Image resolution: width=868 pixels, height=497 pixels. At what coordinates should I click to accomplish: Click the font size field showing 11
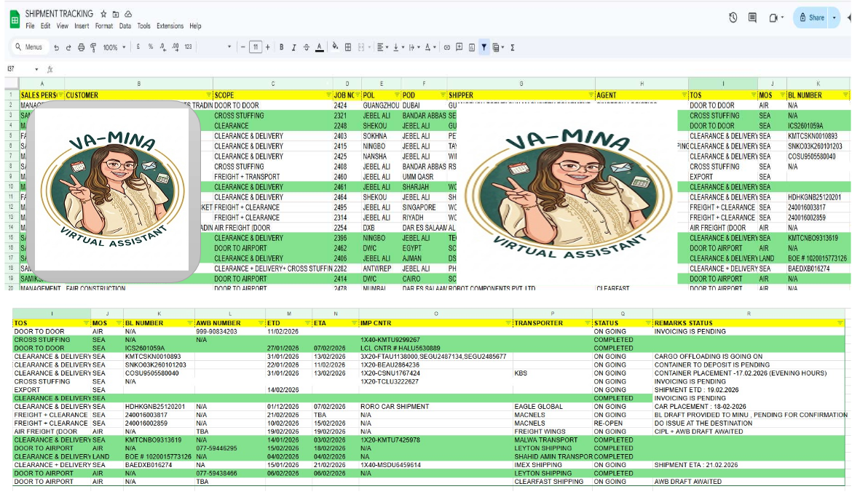255,47
